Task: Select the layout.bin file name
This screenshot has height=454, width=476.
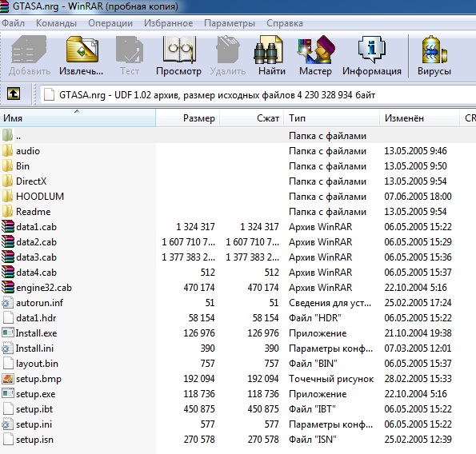Action: point(37,364)
